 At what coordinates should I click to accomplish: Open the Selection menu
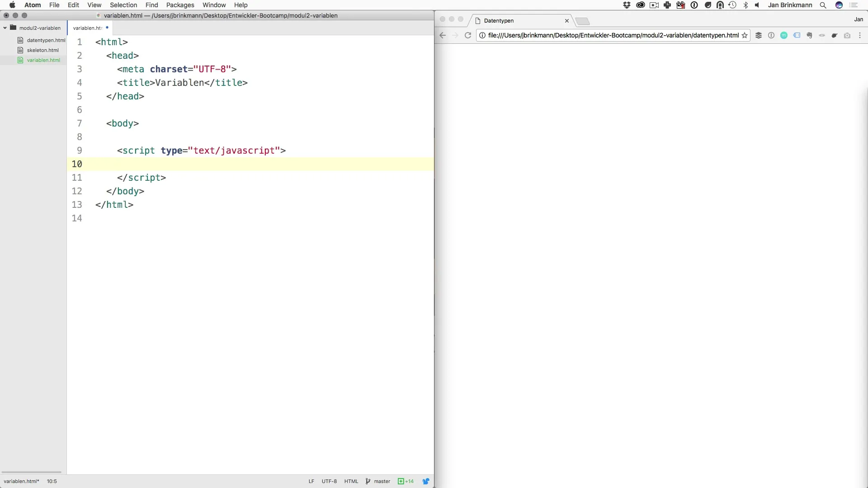tap(123, 5)
